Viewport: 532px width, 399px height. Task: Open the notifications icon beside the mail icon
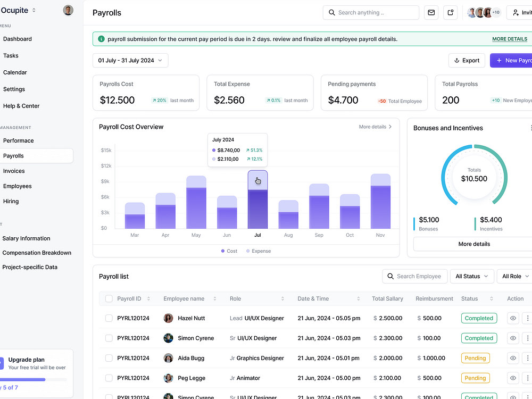(x=450, y=13)
